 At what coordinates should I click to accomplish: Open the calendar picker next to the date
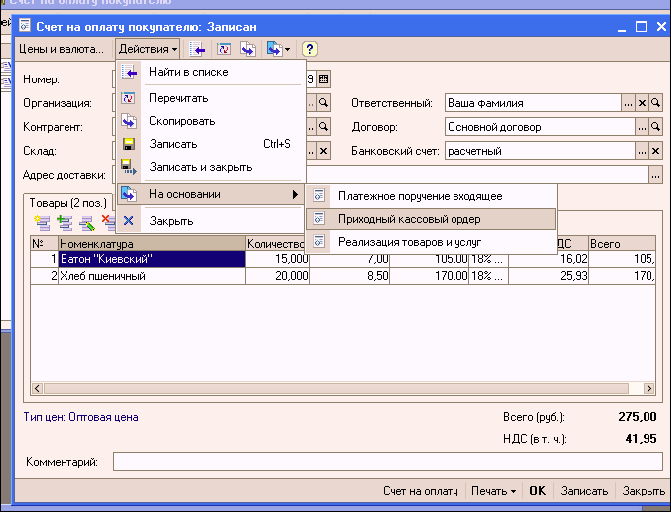coord(323,79)
